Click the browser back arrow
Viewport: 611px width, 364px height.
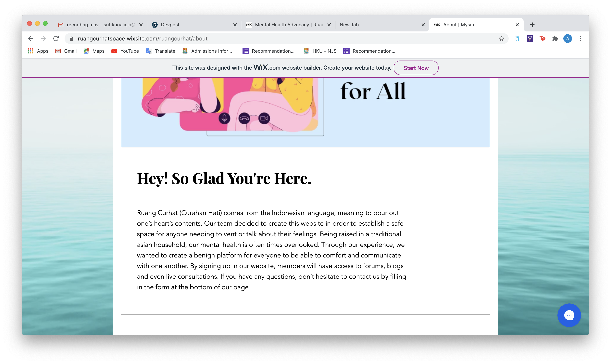[x=31, y=39]
